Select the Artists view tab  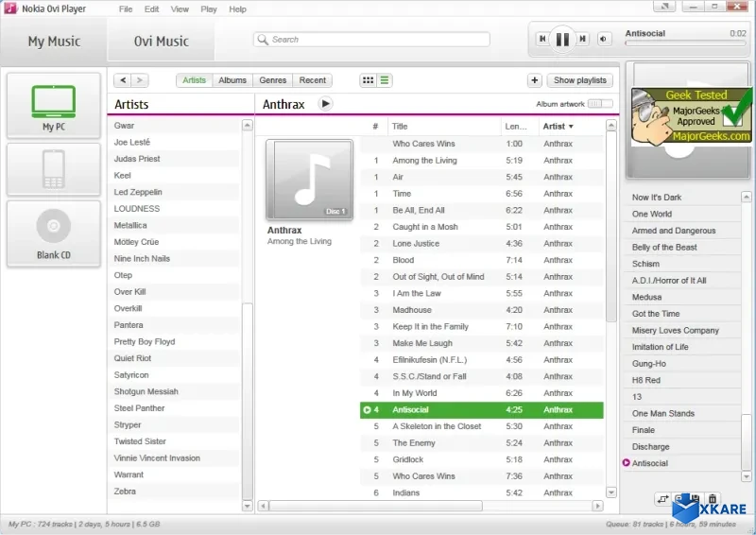coord(194,80)
